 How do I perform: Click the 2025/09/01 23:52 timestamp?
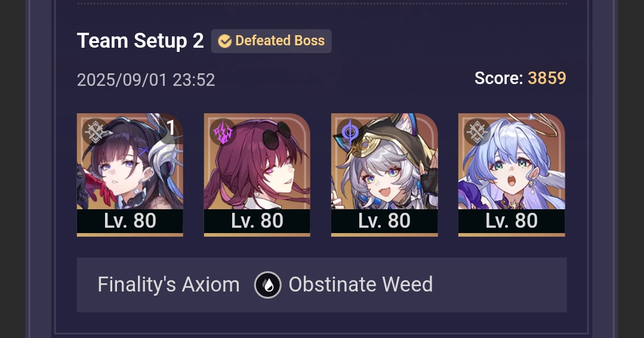pyautogui.click(x=146, y=80)
